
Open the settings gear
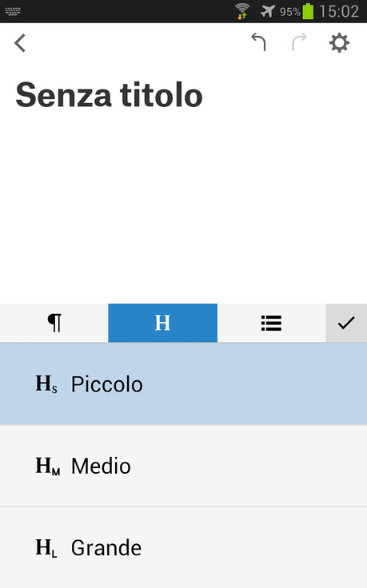pyautogui.click(x=339, y=43)
